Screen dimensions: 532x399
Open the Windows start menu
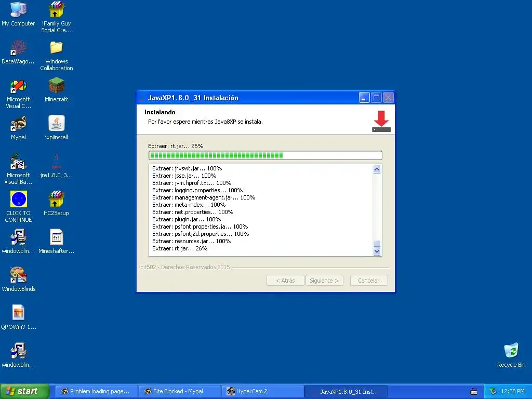pos(24,391)
